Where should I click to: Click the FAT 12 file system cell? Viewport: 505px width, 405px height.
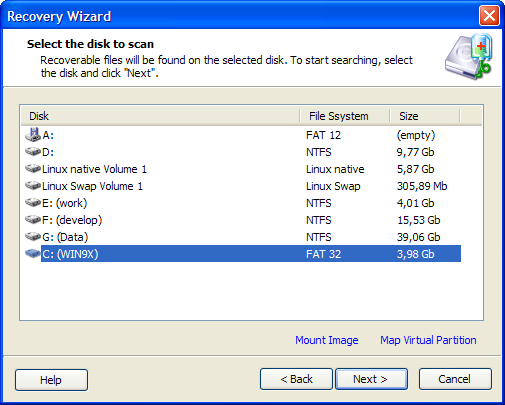(323, 135)
